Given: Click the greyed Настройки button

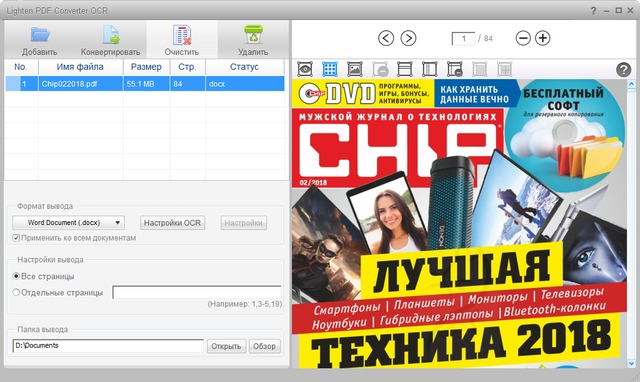Looking at the screenshot, I should point(244,223).
